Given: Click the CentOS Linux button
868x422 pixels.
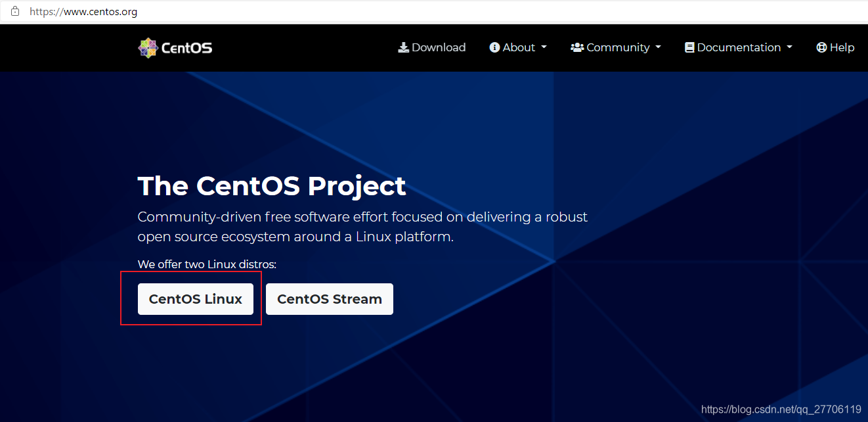Looking at the screenshot, I should (x=196, y=299).
